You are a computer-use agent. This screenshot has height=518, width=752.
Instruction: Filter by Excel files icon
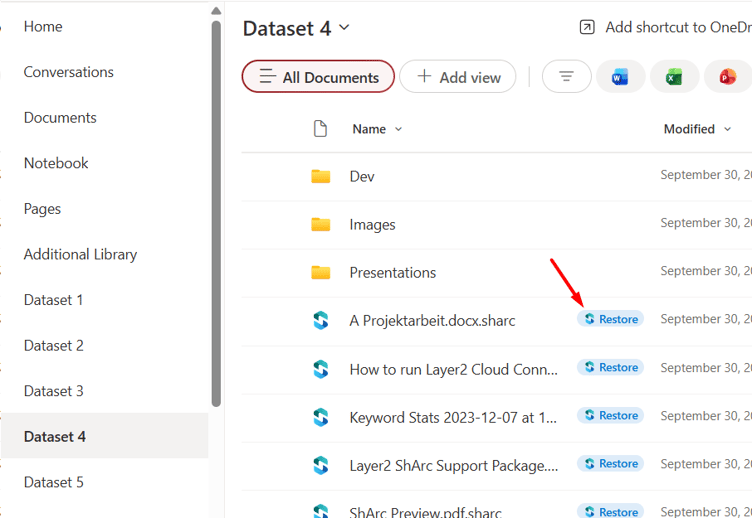point(674,77)
